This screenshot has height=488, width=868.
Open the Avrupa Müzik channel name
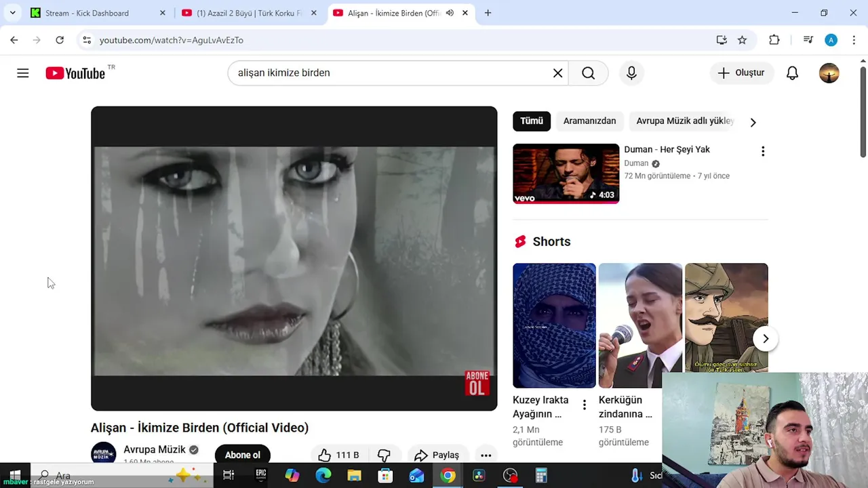click(x=155, y=449)
